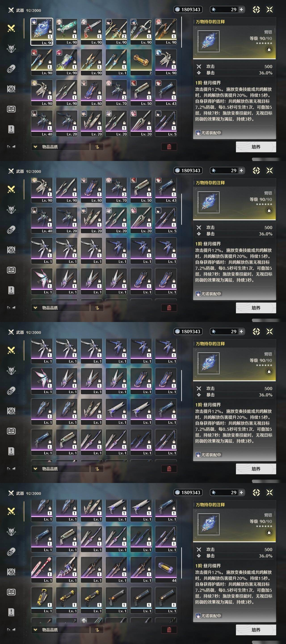Click the plus button next to 29

(x=241, y=9)
